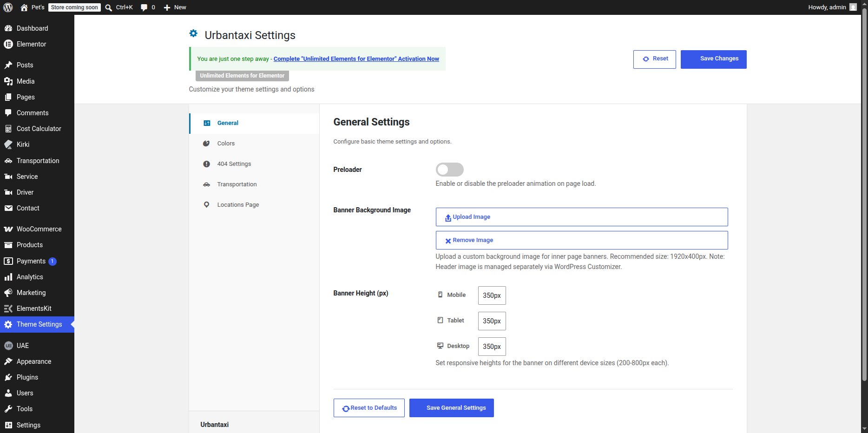Click the ElementsKit logo icon
This screenshot has height=433, width=868.
(x=8, y=308)
